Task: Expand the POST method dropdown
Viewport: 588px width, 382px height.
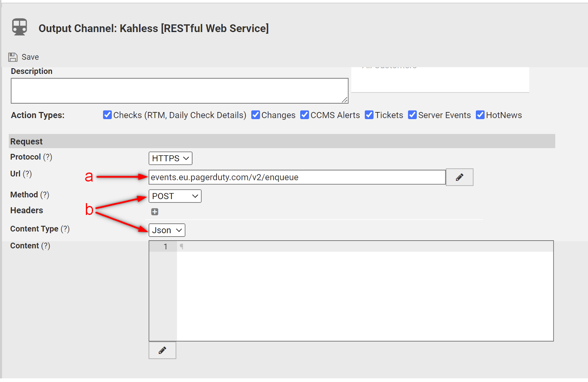Action: click(175, 196)
